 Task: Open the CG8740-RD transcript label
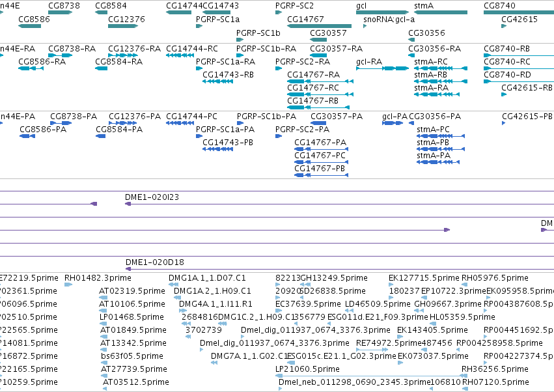pyautogui.click(x=507, y=75)
